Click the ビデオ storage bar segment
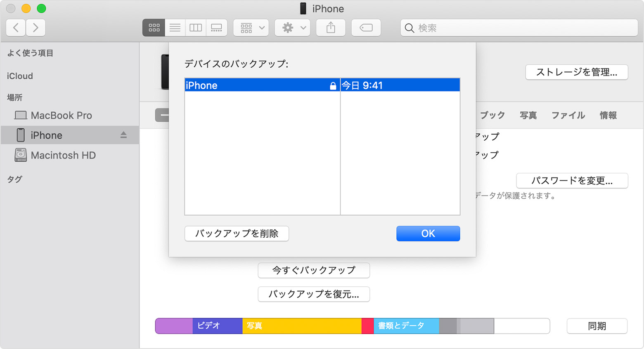The width and height of the screenshot is (644, 349). point(218,325)
